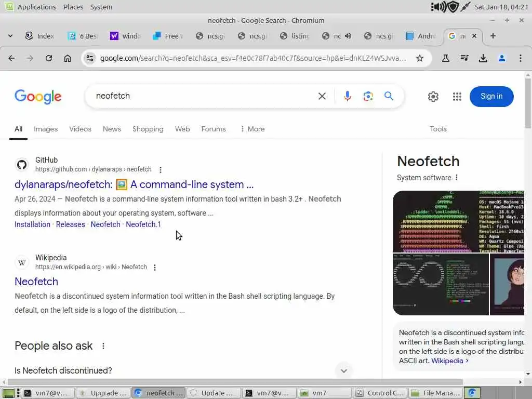Screen dimensions: 532x399
Task: Start voice search with microphone
Action: pos(348,96)
